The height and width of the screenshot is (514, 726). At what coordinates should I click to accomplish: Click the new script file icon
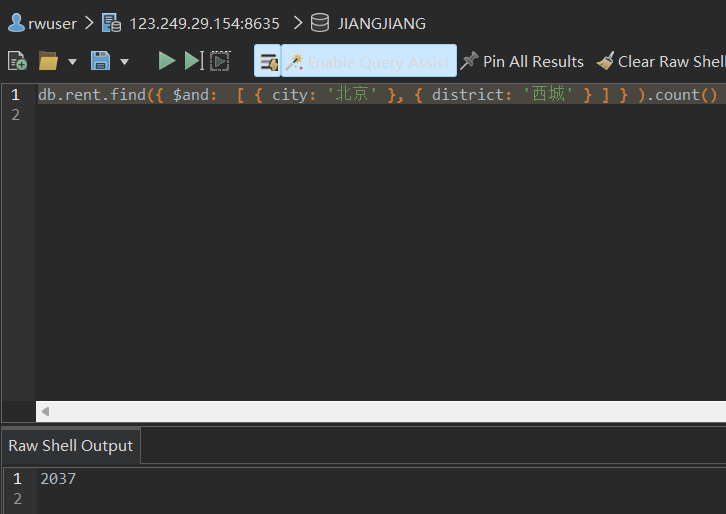pos(17,61)
